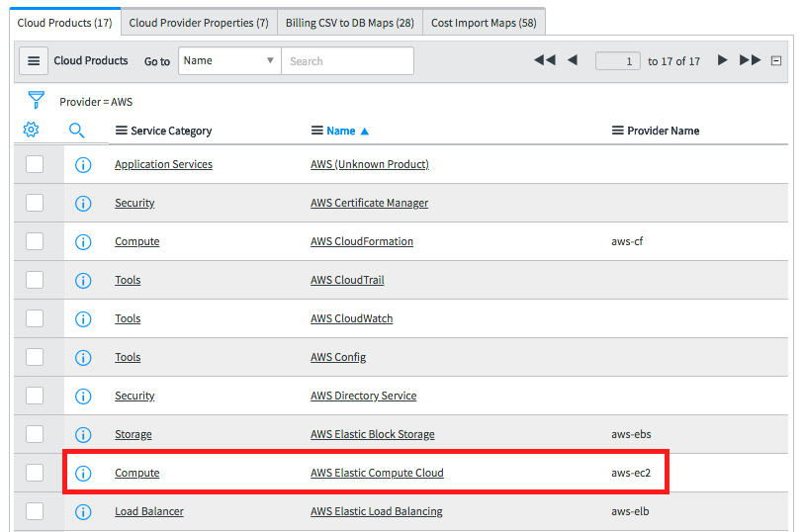Check the AWS CloudTrail row checkbox
The image size is (803, 532).
coord(35,280)
